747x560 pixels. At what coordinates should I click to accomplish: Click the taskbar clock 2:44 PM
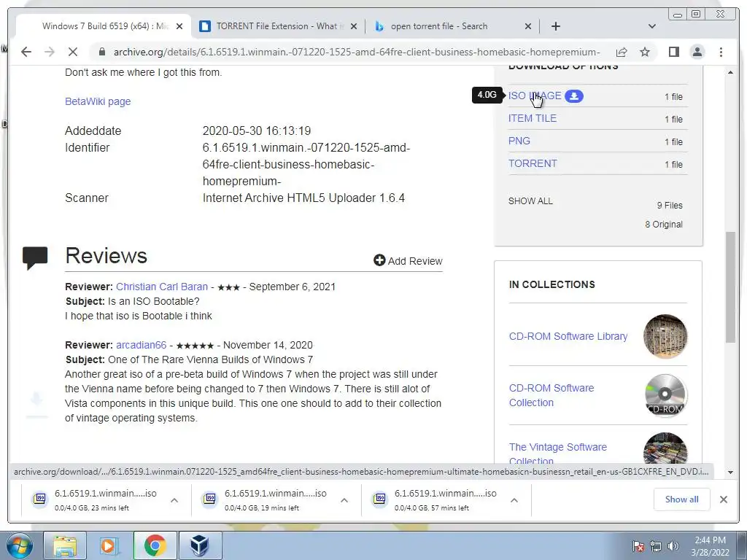tap(710, 546)
